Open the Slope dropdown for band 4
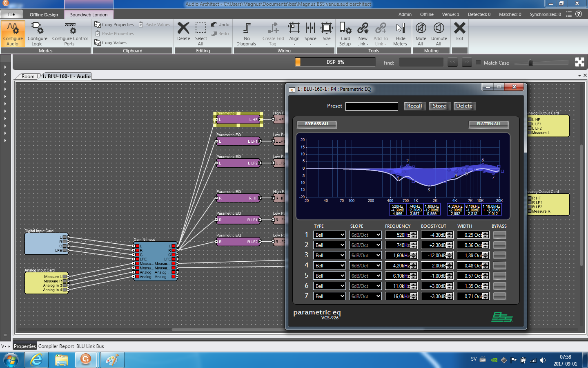 (x=365, y=265)
